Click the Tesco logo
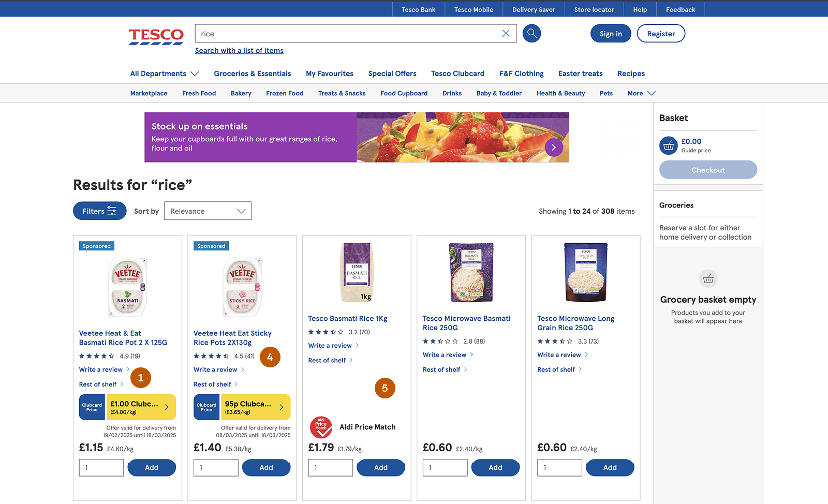Viewport: 828px width, 504px height. pyautogui.click(x=156, y=36)
